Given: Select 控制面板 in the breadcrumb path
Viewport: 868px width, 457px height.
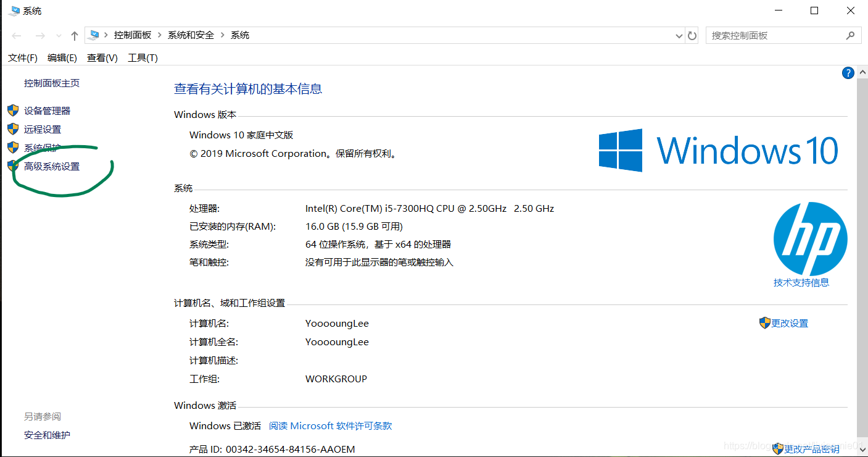Looking at the screenshot, I should coord(133,35).
